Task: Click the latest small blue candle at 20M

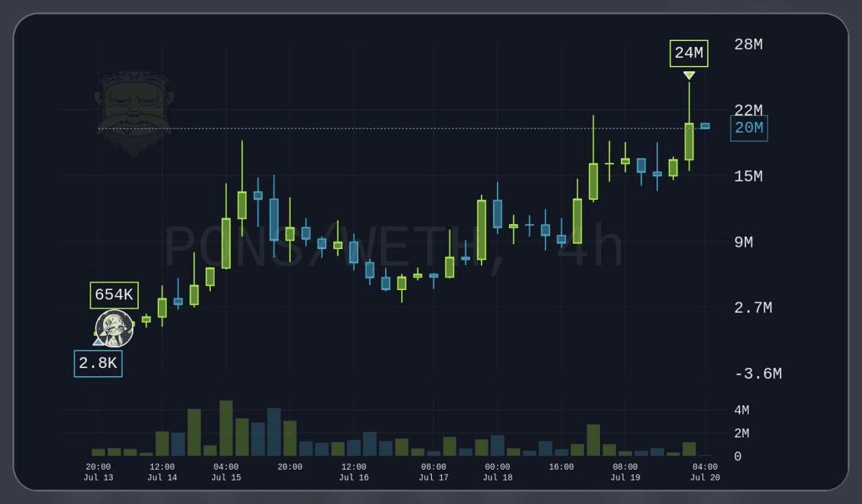Action: click(705, 126)
